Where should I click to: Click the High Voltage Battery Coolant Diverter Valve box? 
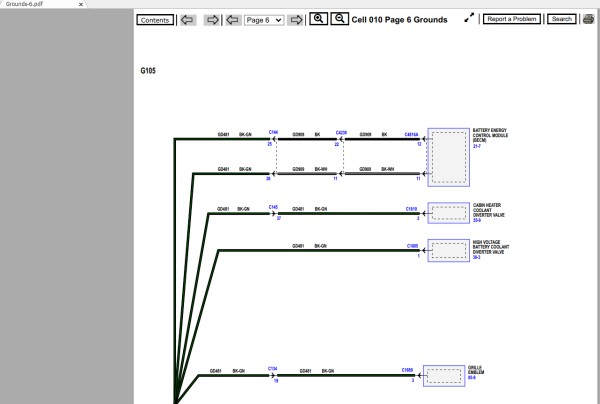[x=448, y=251]
